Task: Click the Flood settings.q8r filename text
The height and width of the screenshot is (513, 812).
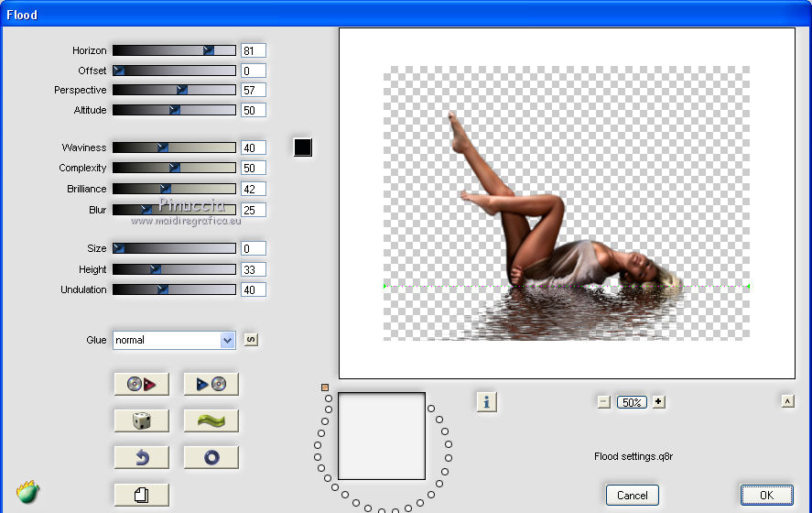Action: 633,456
